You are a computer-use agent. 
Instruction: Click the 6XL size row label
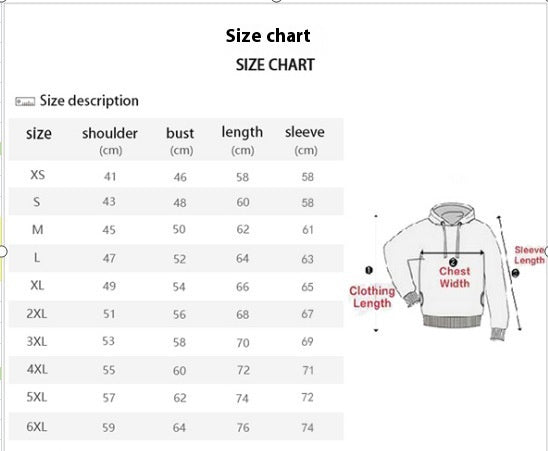pos(36,427)
